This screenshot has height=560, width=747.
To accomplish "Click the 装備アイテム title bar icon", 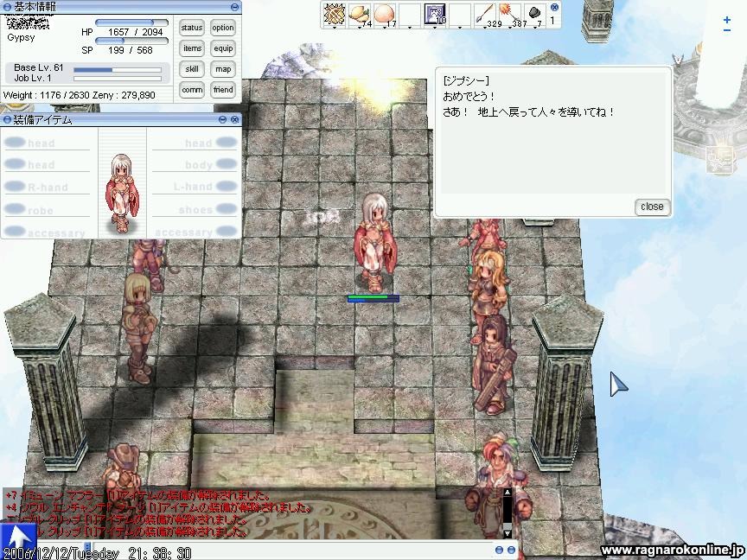I will tap(7, 119).
